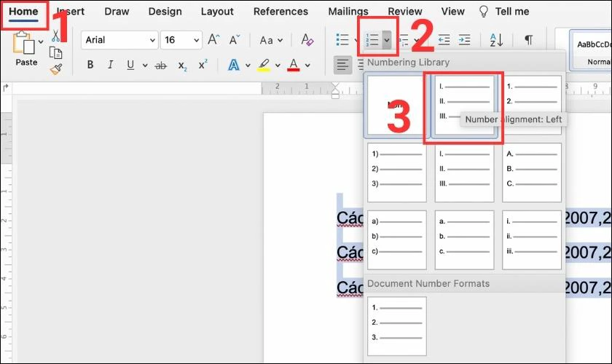Switch to the Layout tab

(x=217, y=12)
